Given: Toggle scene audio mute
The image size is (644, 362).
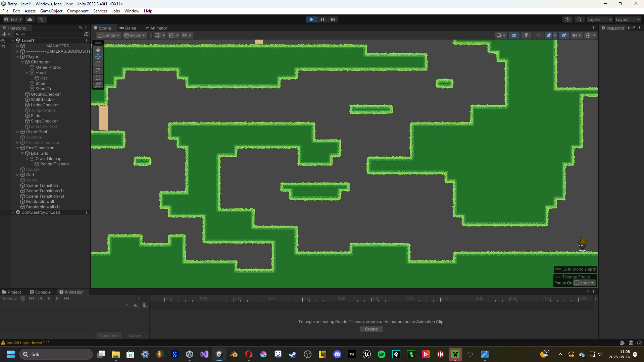Looking at the screenshot, I should pyautogui.click(x=538, y=35).
